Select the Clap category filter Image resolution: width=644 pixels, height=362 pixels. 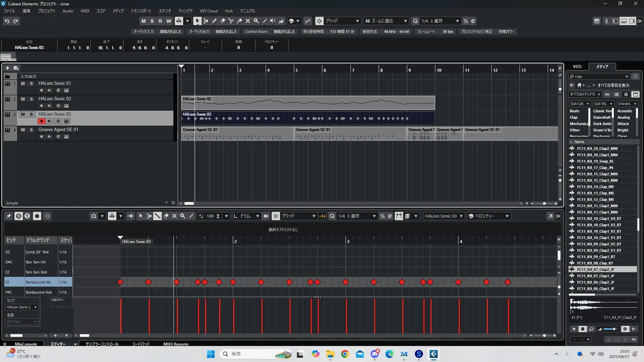click(574, 117)
